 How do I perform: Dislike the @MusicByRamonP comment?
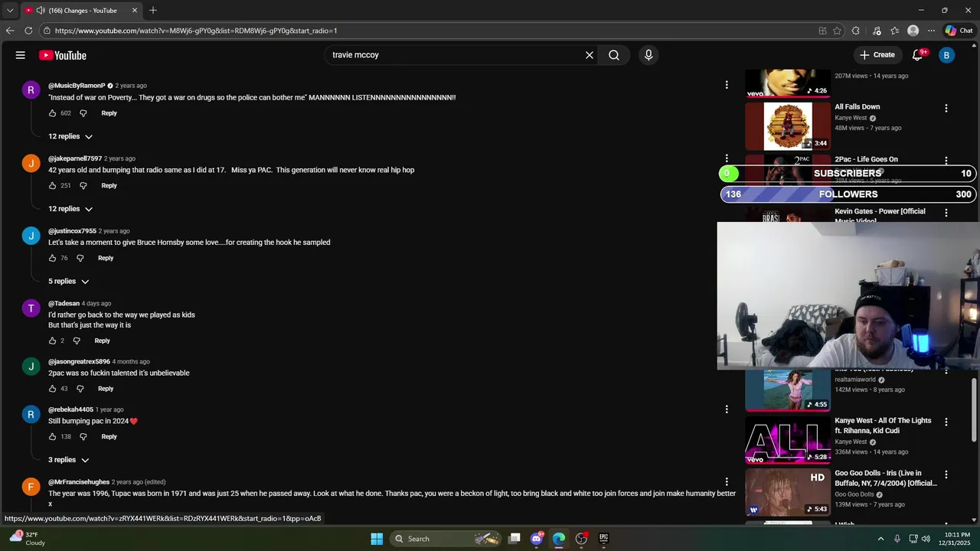pyautogui.click(x=83, y=113)
